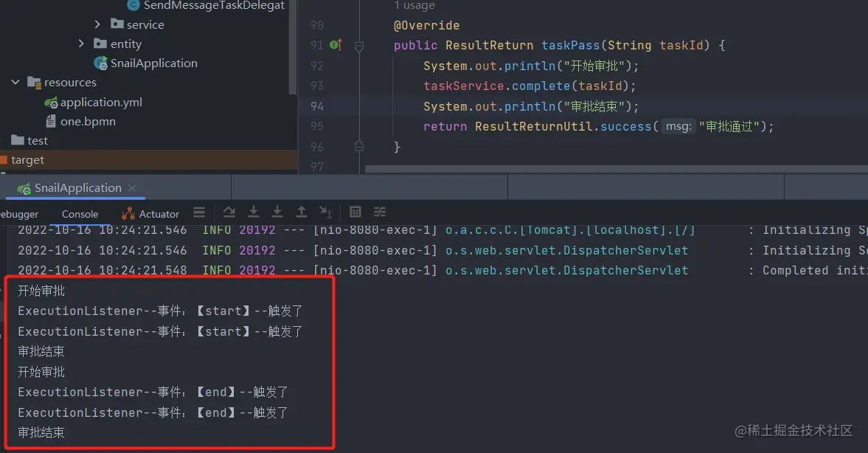Click taskService.complete call on line 93
Image resolution: width=868 pixels, height=453 pixels.
click(x=530, y=86)
